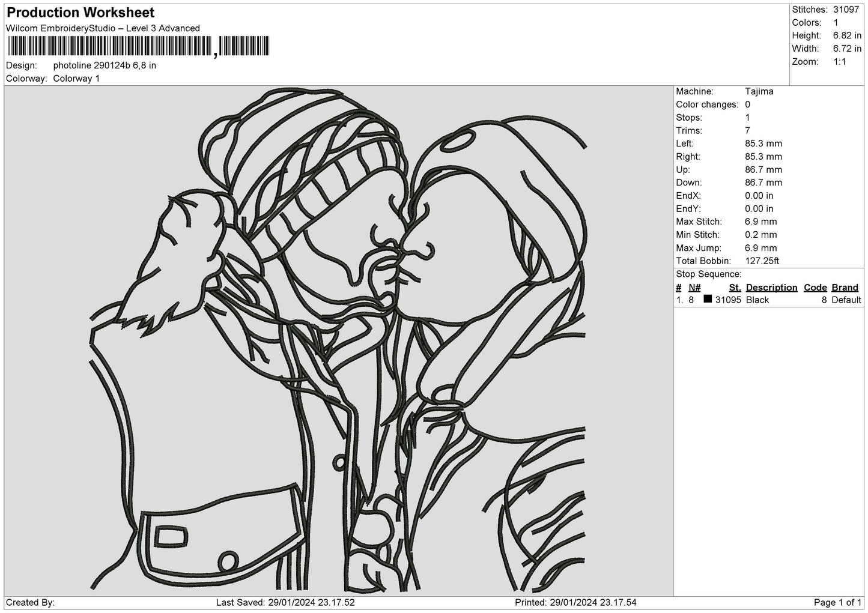
Task: Click the Default brand cell
Action: pyautogui.click(x=846, y=300)
